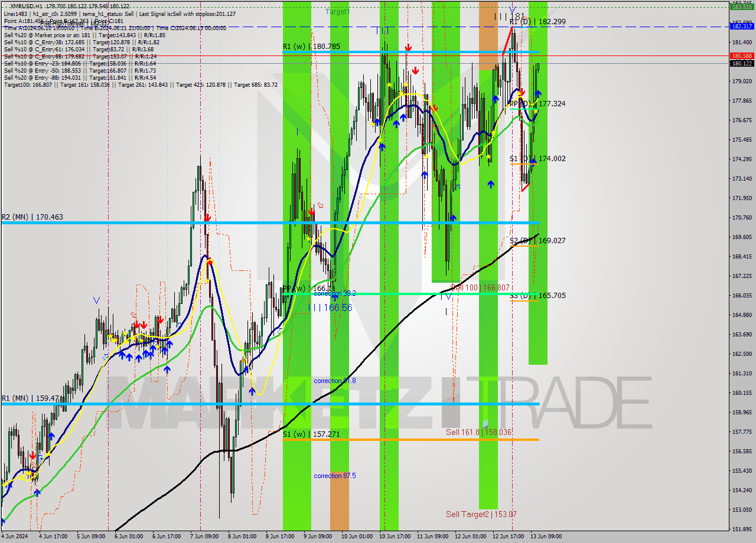Click the 'PP (D) | 177.324' pivot label
The image size is (756, 543).
(537, 103)
